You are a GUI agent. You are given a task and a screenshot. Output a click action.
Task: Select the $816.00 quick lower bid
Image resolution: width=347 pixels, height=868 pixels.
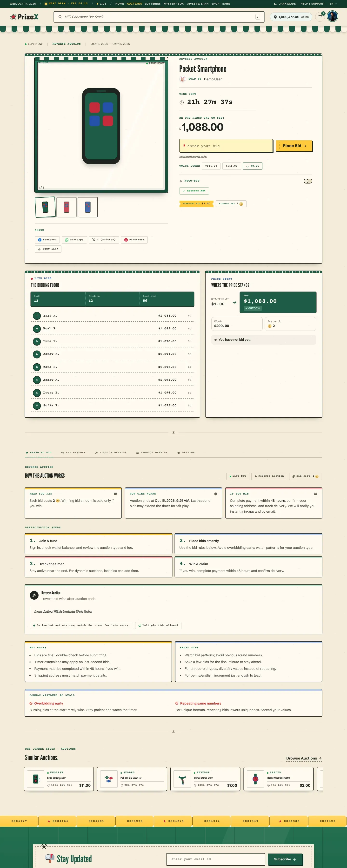tap(211, 166)
